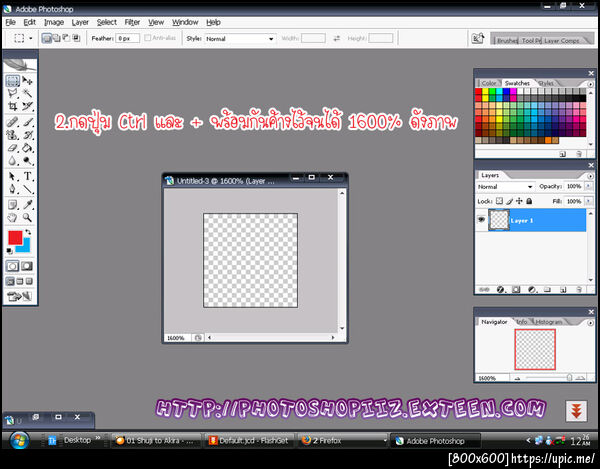Switch to Standard Mode editing
The height and width of the screenshot is (469, 600).
pyautogui.click(x=13, y=266)
